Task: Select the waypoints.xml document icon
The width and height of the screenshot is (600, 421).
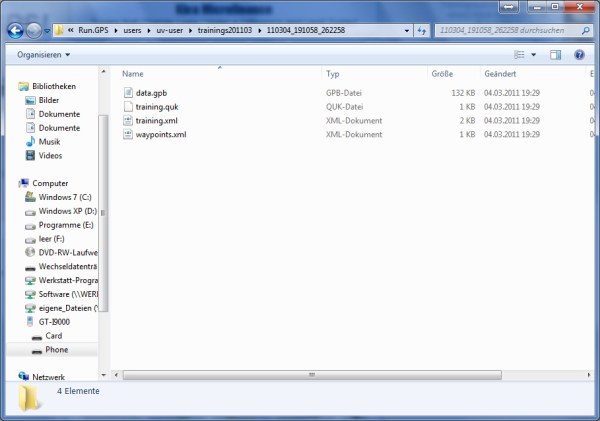Action: tap(127, 134)
